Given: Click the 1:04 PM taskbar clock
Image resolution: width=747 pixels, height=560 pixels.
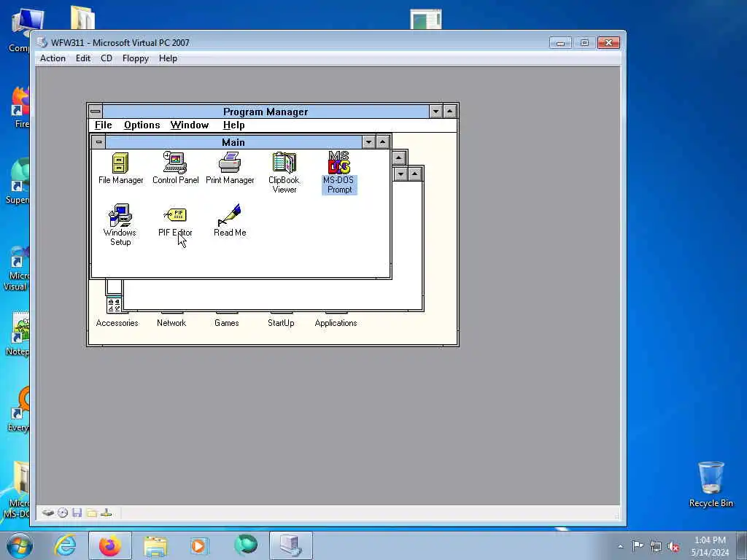Looking at the screenshot, I should (710, 540).
